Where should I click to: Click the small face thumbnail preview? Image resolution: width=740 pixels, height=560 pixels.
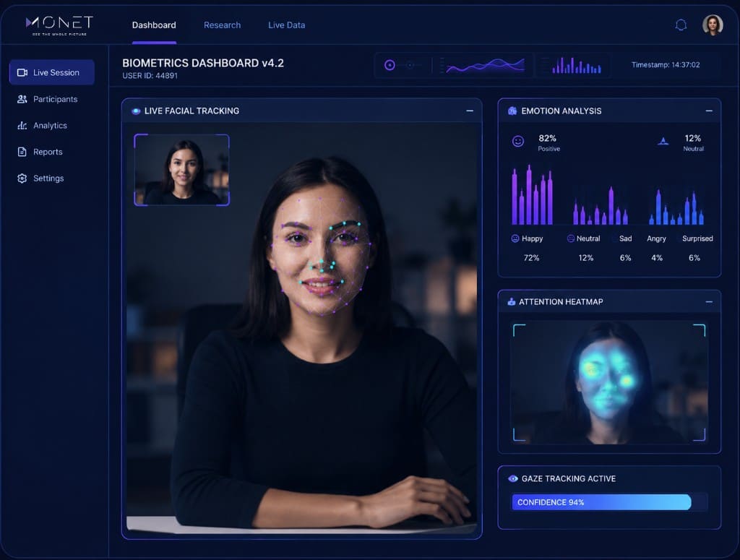pyautogui.click(x=181, y=171)
